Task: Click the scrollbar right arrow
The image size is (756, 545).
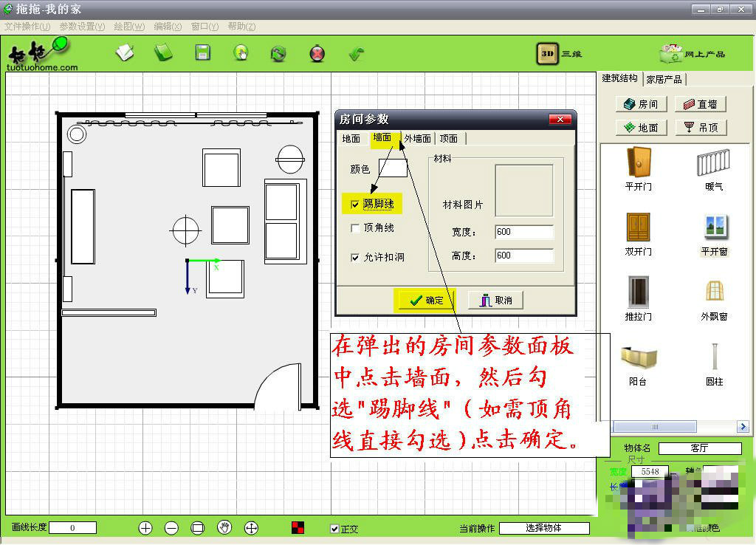Action: click(x=743, y=426)
